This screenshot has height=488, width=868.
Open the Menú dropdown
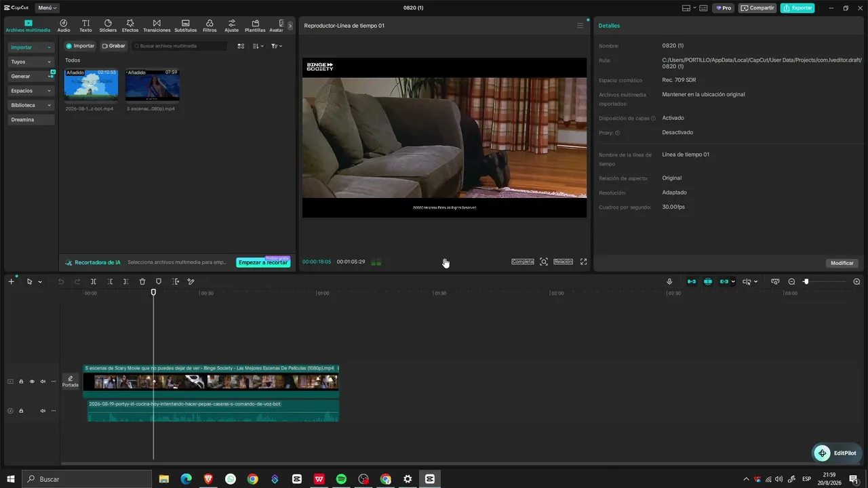click(47, 8)
